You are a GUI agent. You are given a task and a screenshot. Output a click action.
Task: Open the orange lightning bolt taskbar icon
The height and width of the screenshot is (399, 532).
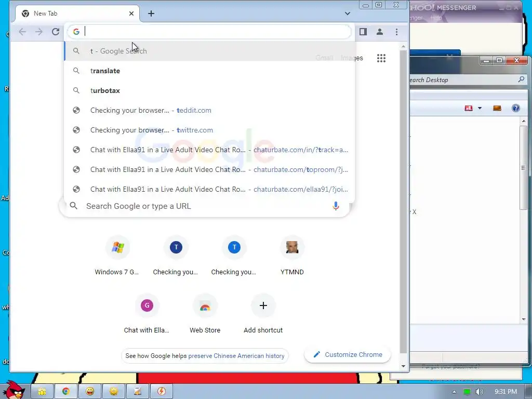pyautogui.click(x=162, y=392)
